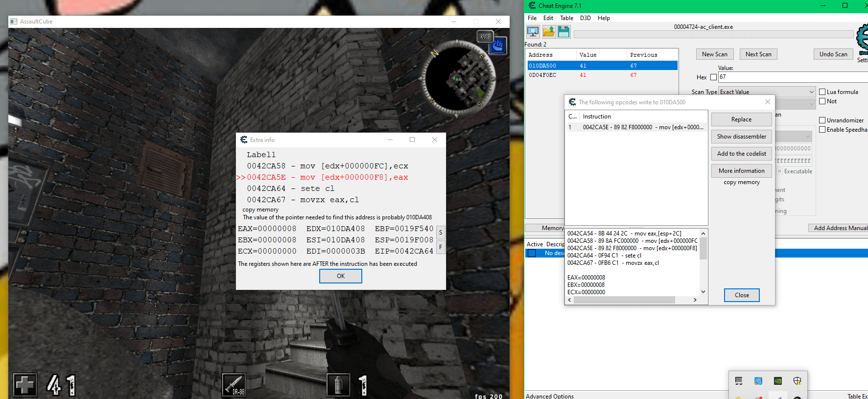The height and width of the screenshot is (399, 868).
Task: Toggle the Active checkbox of the address entry
Action: coord(532,253)
